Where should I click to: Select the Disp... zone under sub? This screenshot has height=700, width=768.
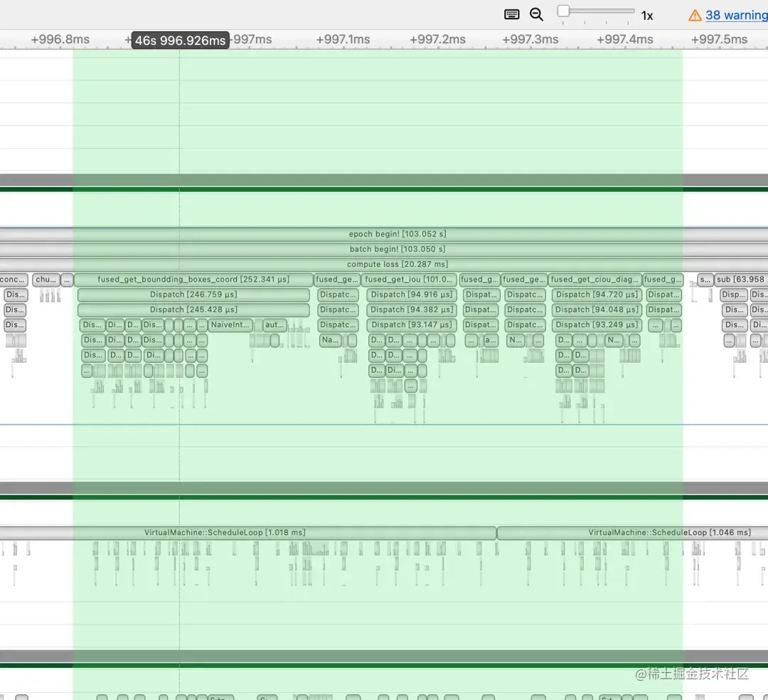point(733,295)
